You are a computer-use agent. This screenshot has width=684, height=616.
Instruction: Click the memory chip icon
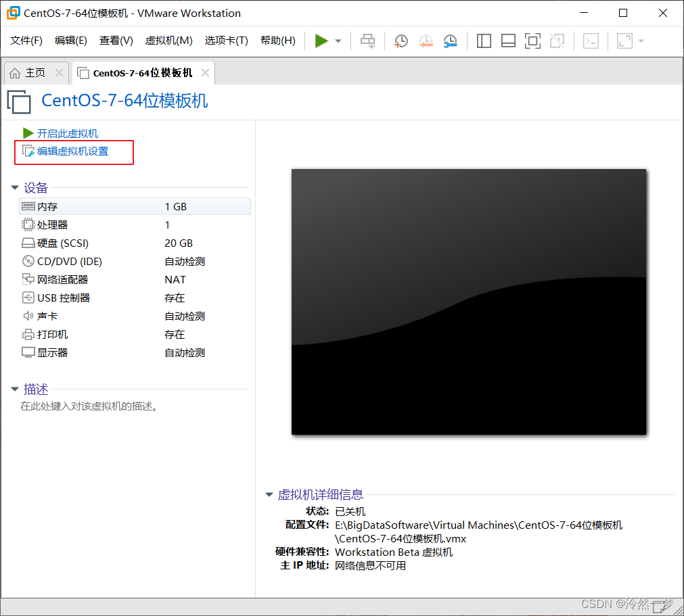tap(28, 206)
